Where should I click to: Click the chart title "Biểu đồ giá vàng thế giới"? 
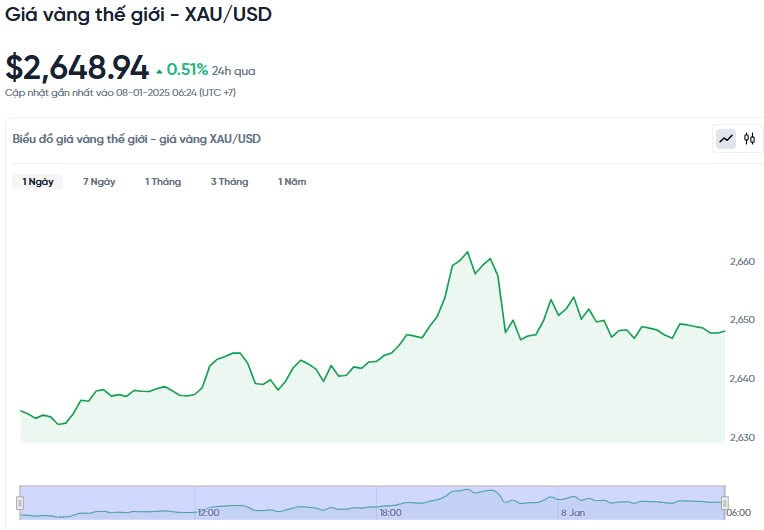coord(136,139)
